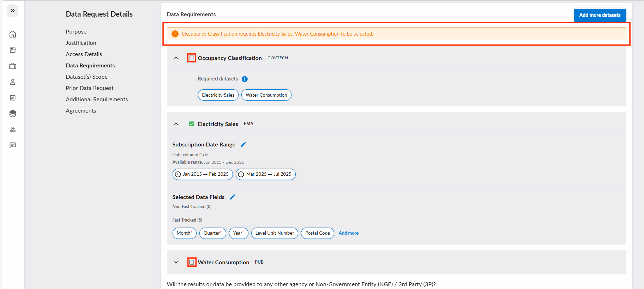Check the Water Consumption checkbox
The image size is (644, 289).
coord(192,262)
